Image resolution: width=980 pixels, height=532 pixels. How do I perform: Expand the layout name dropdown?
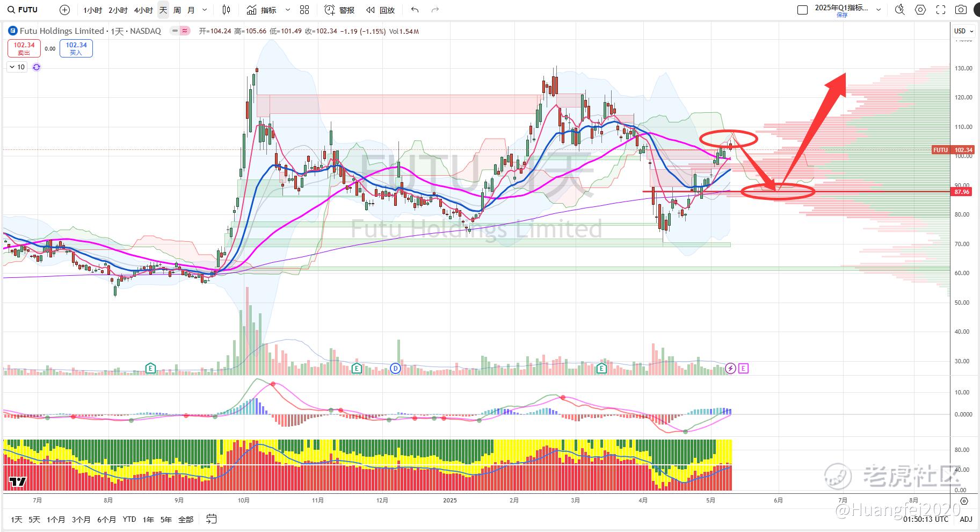click(x=879, y=10)
